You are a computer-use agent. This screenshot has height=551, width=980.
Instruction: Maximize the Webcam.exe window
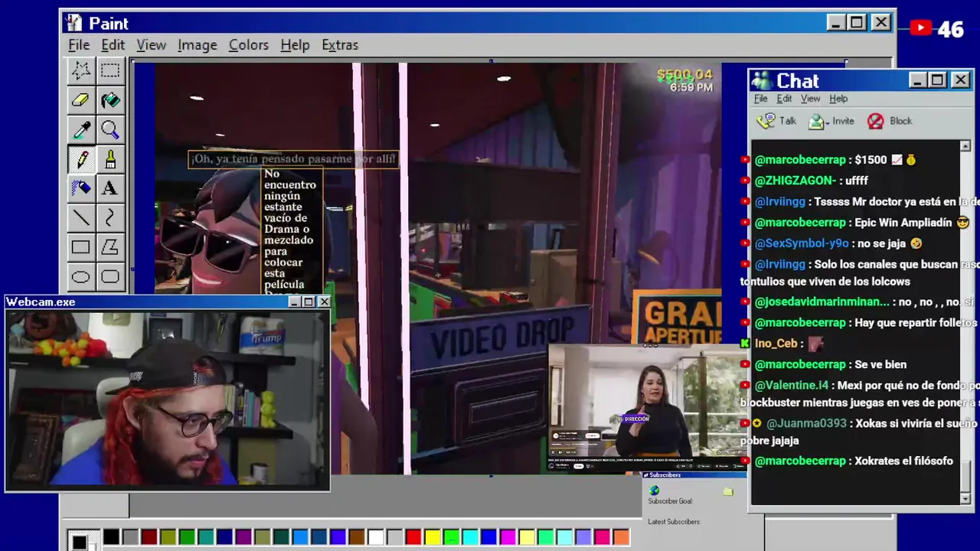pyautogui.click(x=308, y=302)
